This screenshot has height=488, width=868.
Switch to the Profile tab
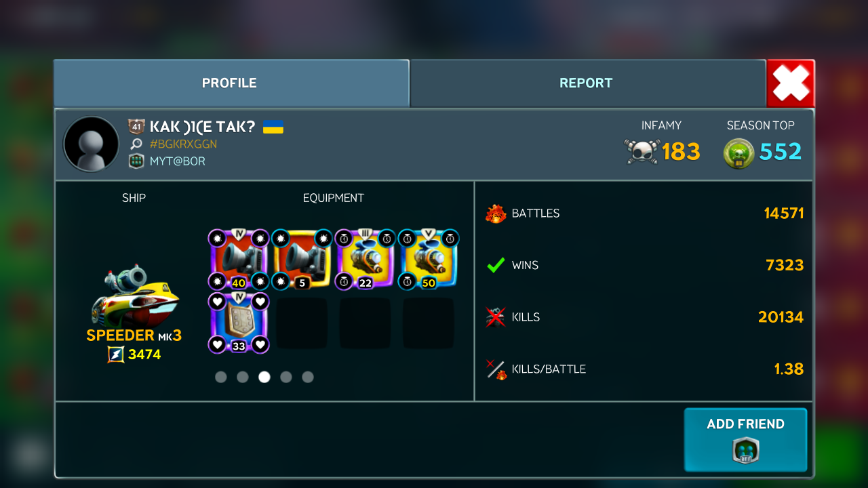[x=231, y=83]
